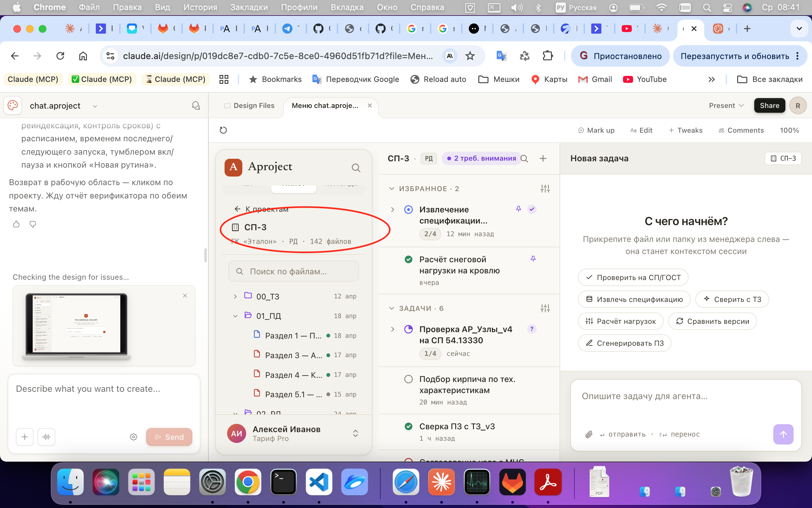This screenshot has height=508, width=812.
Task: Click the checkmark badge on Извлечение спецификации
Action: pyautogui.click(x=532, y=209)
